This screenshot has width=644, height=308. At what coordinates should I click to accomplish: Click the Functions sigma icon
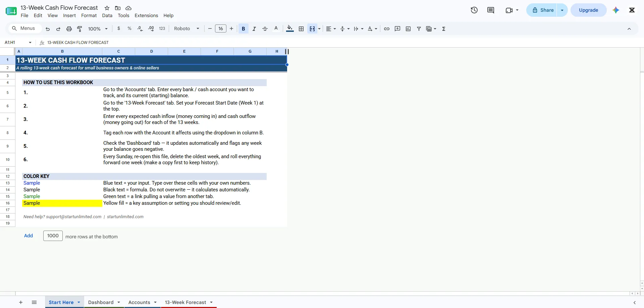click(444, 29)
